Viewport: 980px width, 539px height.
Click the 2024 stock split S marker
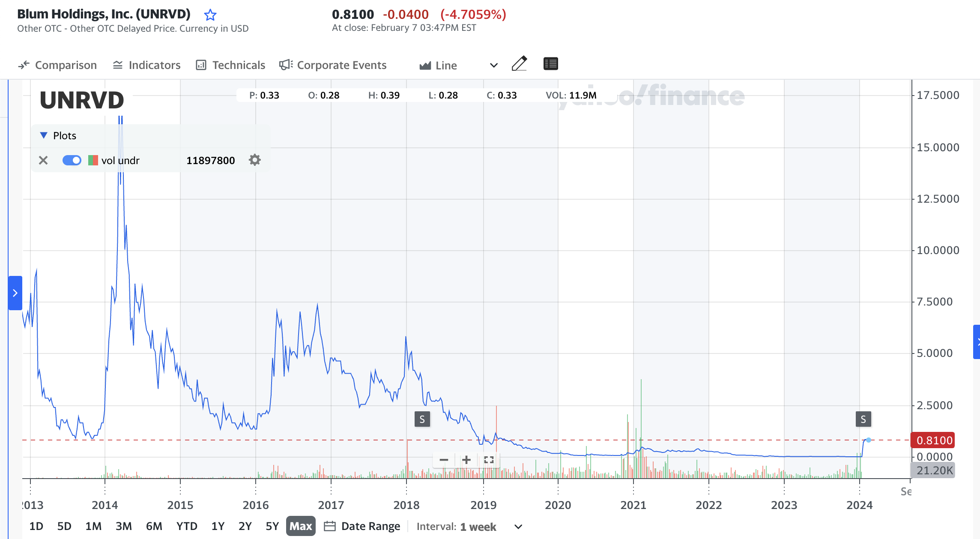click(863, 419)
